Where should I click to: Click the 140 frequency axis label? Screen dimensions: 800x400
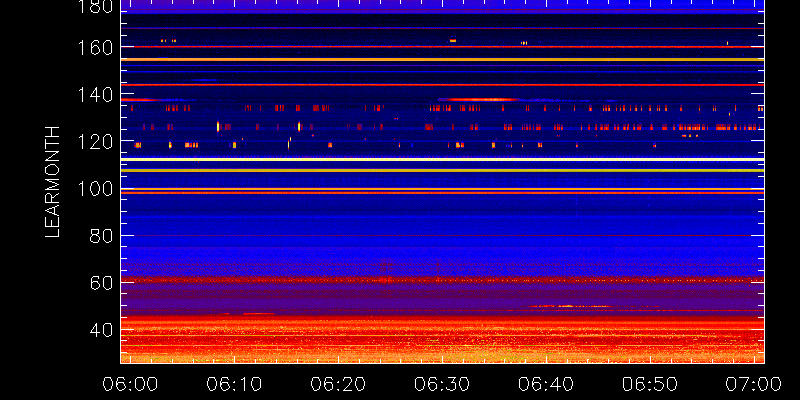pos(95,95)
